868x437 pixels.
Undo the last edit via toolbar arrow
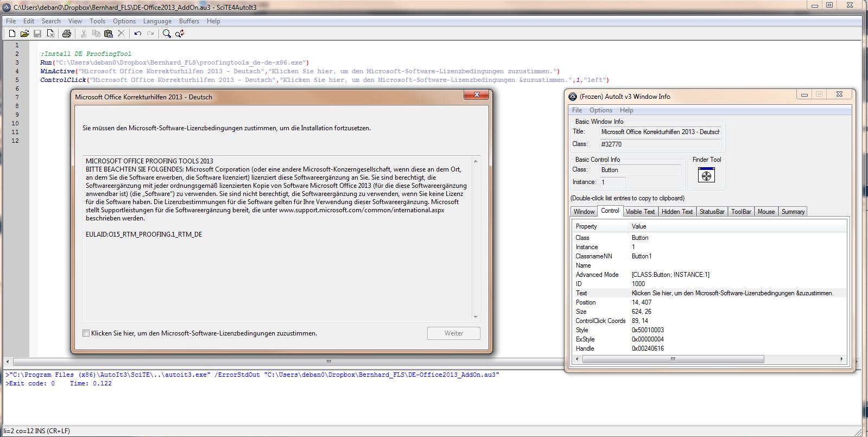[x=138, y=34]
